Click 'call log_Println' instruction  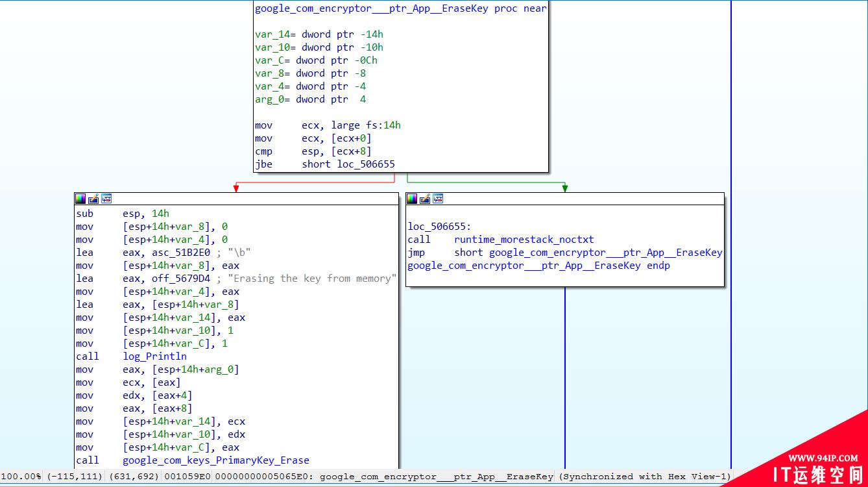[131, 356]
